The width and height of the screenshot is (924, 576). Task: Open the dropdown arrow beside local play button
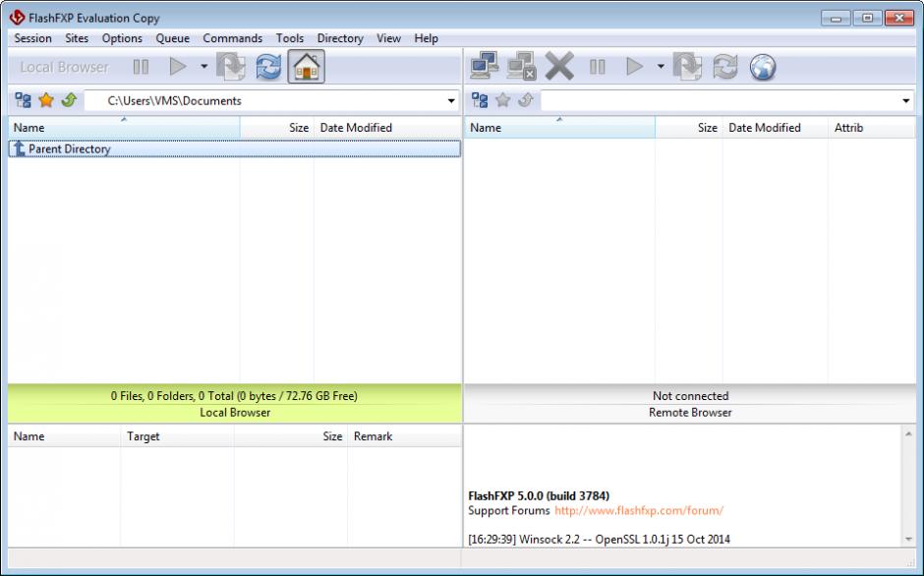click(x=203, y=67)
